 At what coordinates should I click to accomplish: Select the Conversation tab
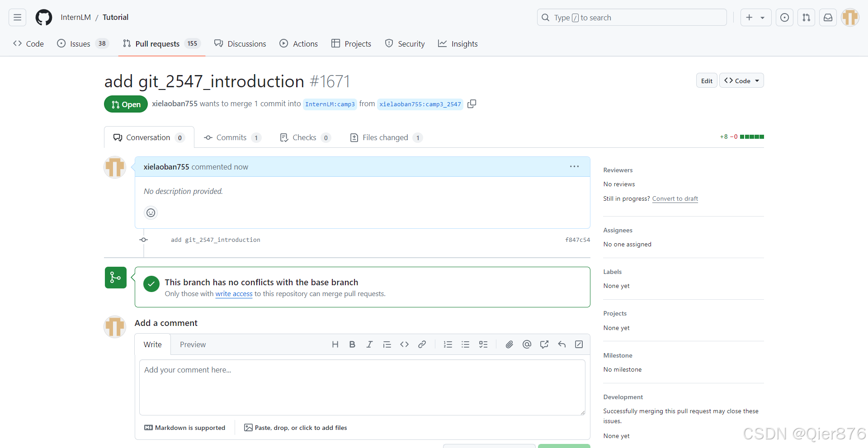[x=149, y=137]
